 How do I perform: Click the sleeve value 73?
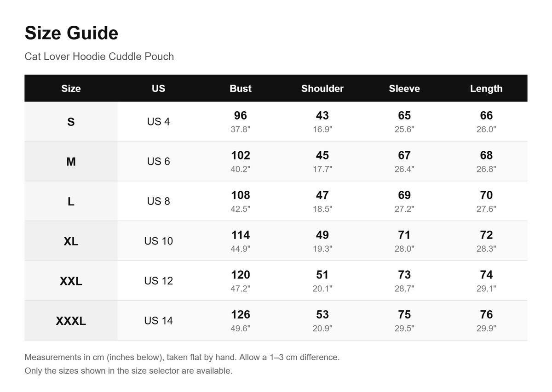point(404,274)
